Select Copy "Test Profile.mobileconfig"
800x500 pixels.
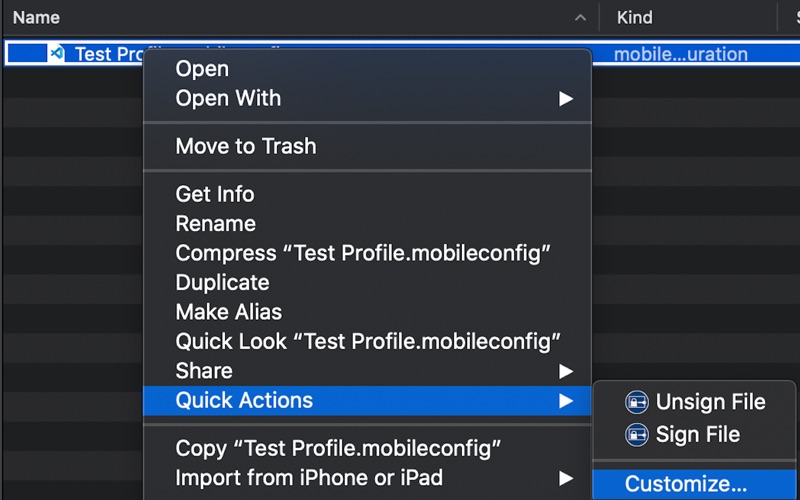(x=338, y=448)
